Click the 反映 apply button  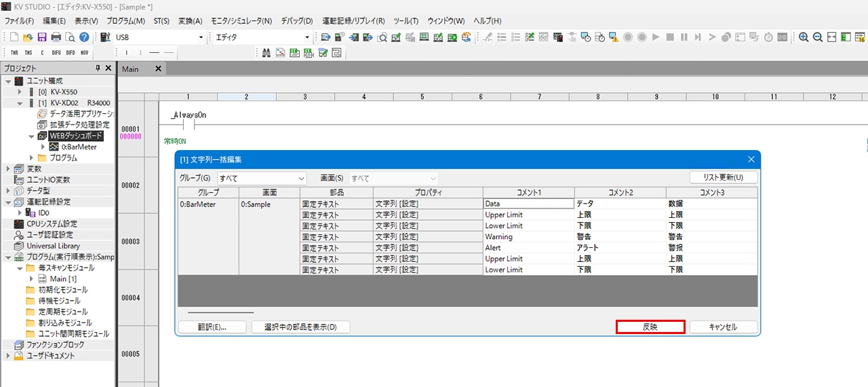(x=650, y=327)
